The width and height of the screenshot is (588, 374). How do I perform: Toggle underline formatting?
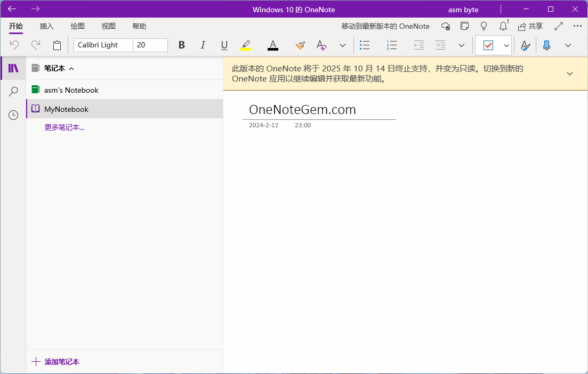[x=224, y=45]
